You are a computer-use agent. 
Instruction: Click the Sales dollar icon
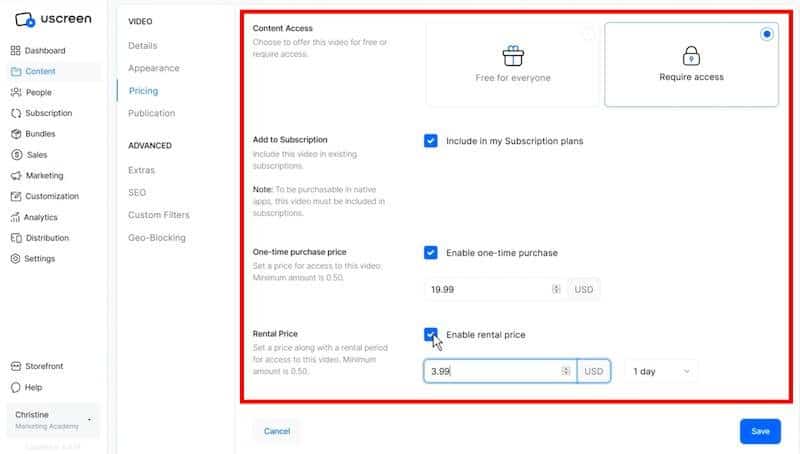tap(16, 155)
